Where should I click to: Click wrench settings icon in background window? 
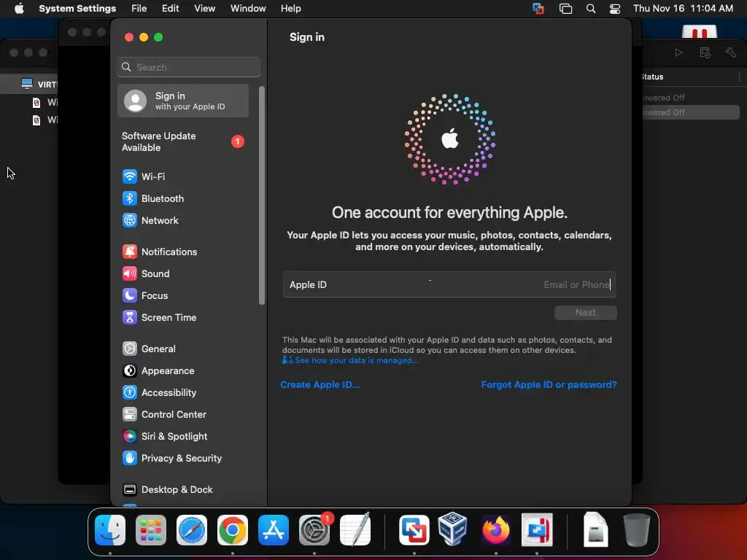coord(731,52)
